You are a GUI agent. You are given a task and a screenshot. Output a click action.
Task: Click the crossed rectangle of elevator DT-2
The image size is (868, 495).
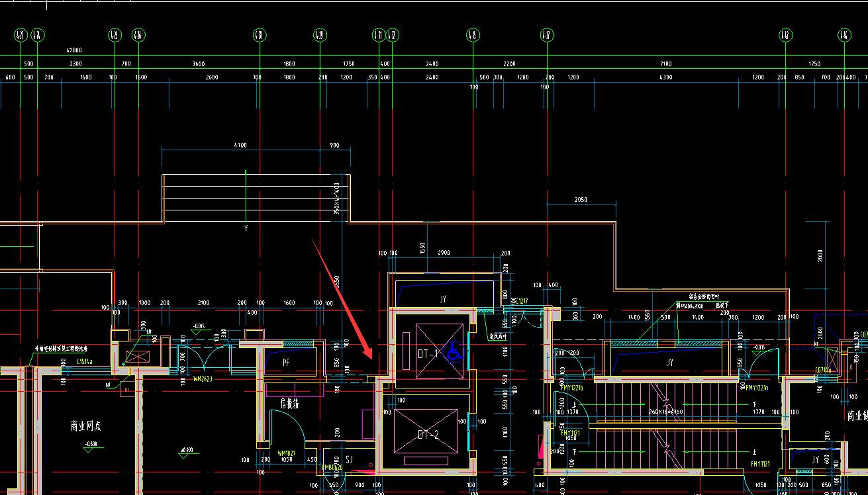pos(426,431)
